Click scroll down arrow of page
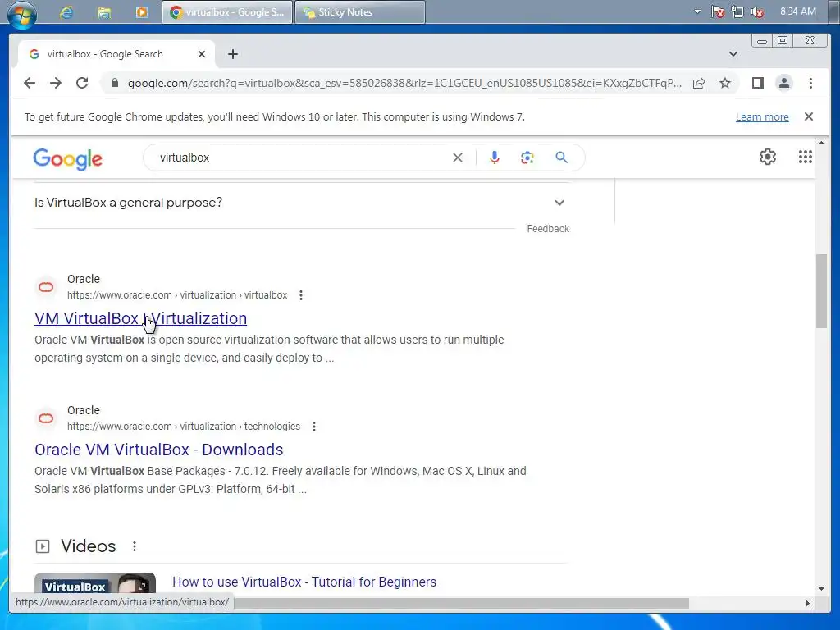Image resolution: width=840 pixels, height=630 pixels. click(x=821, y=589)
